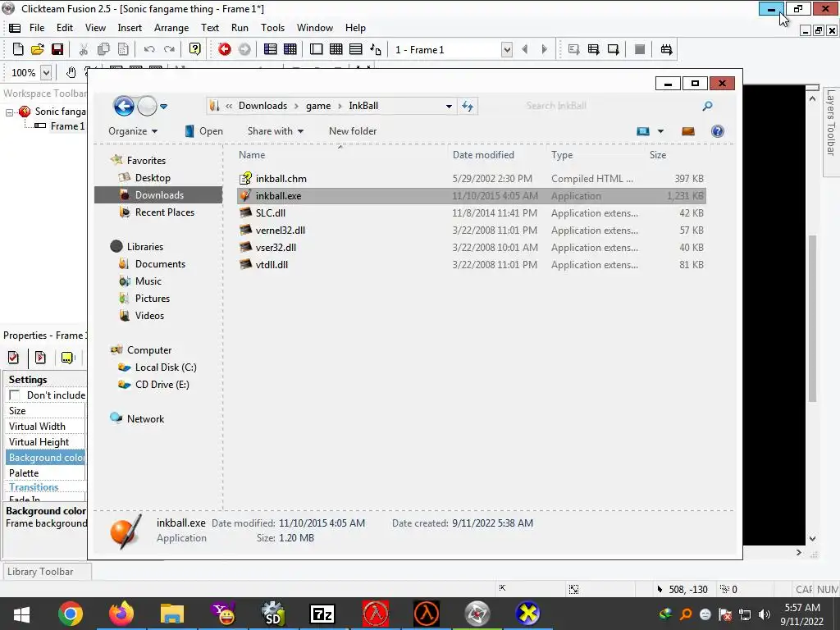Click the vertical scrollbar in the frame editor
The image size is (840, 630).
point(812,319)
